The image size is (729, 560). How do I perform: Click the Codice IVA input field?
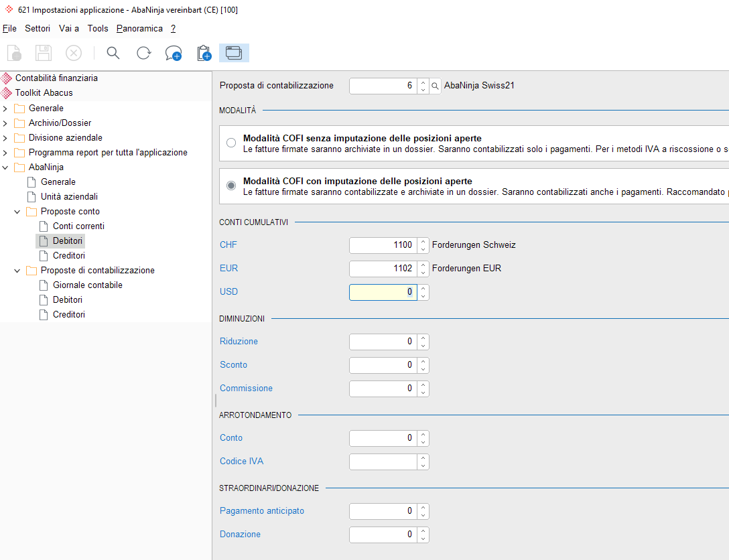(383, 462)
